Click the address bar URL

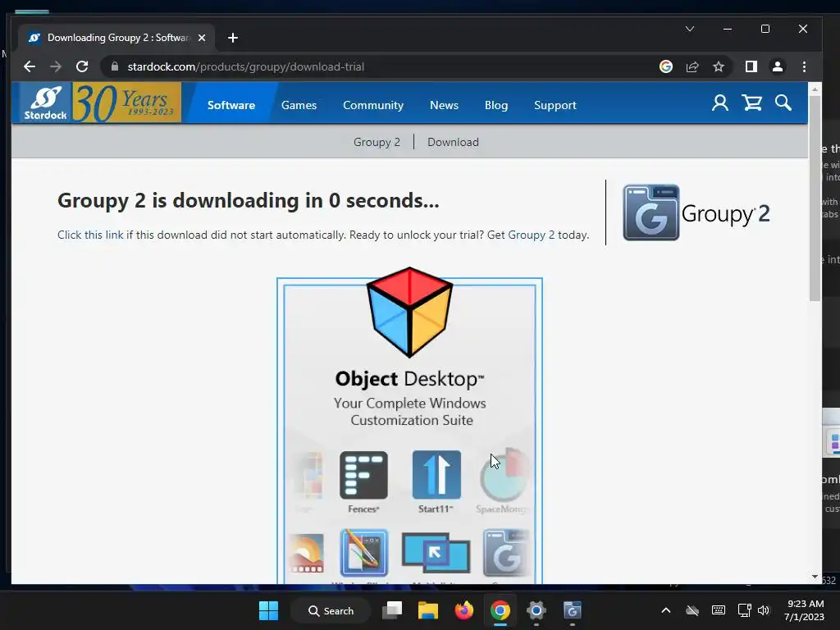pyautogui.click(x=246, y=66)
